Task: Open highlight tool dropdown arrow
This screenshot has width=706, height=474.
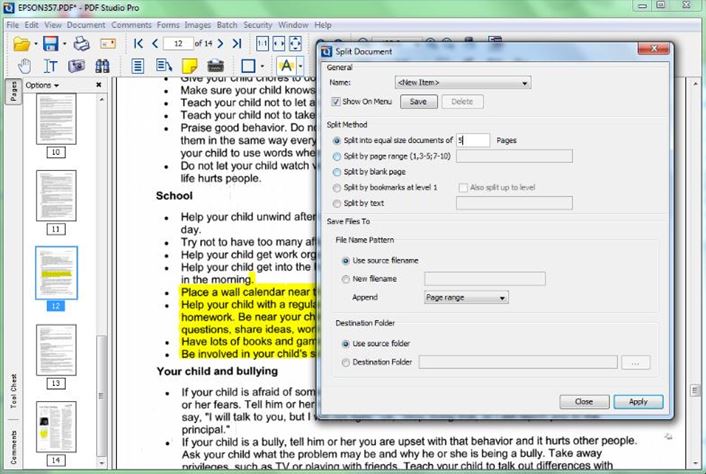Action: (x=300, y=67)
